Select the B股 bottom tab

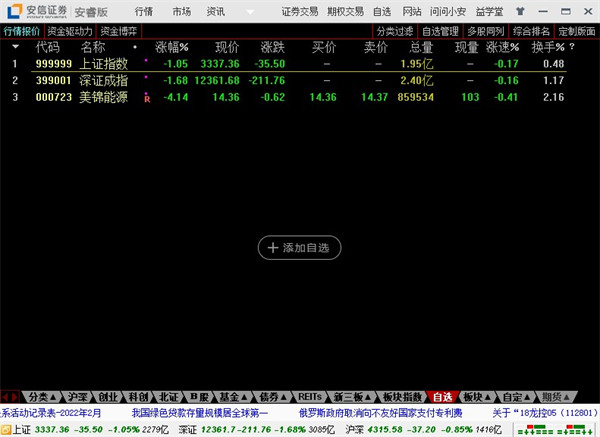pyautogui.click(x=199, y=397)
